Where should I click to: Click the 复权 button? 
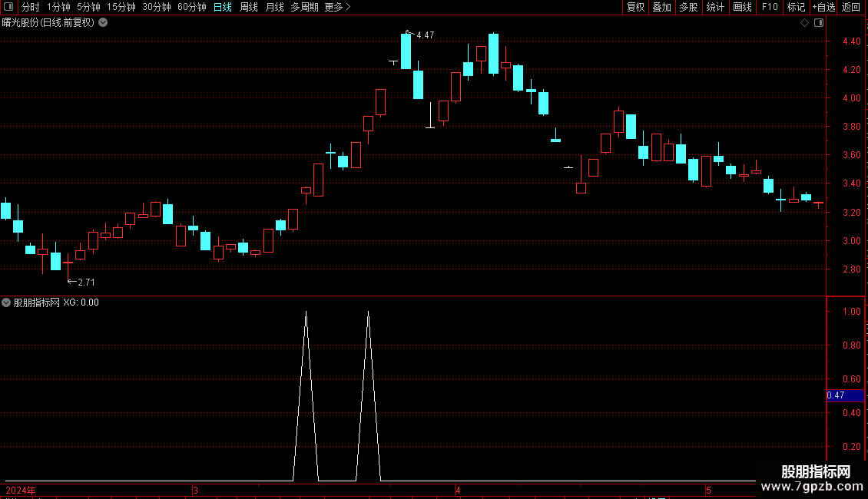tap(635, 7)
